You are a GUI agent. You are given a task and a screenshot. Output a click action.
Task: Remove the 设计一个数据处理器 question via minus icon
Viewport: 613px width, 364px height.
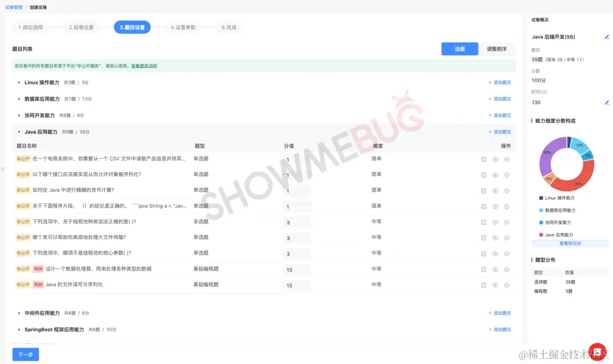(507, 269)
